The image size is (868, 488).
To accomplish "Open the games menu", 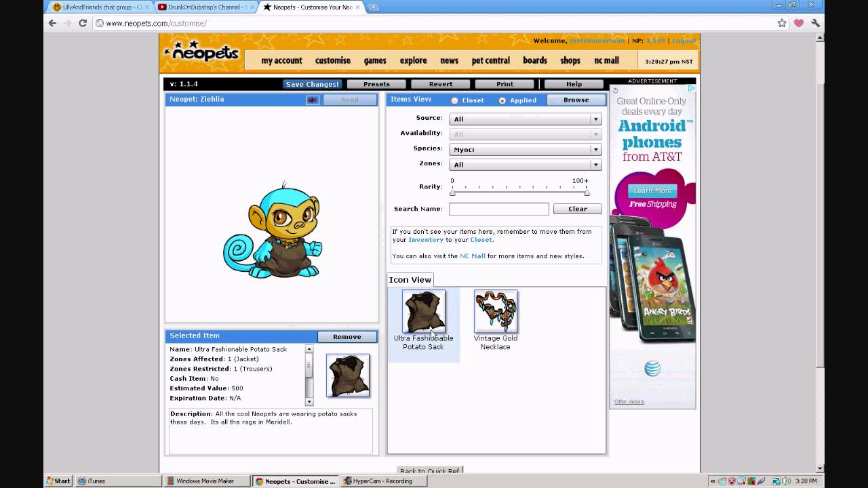I will click(375, 60).
